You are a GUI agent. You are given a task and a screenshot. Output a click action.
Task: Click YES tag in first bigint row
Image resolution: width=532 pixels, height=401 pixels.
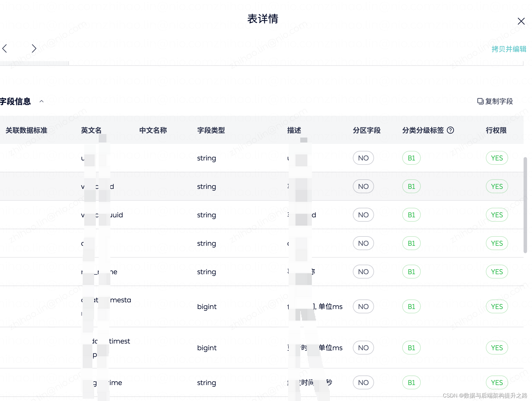497,307
